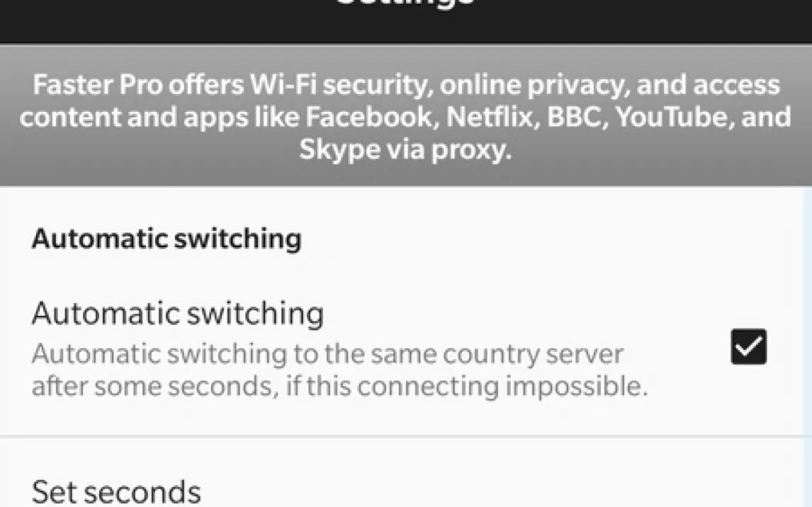
Task: Uncheck the Automatic switching checkbox
Action: tap(748, 347)
